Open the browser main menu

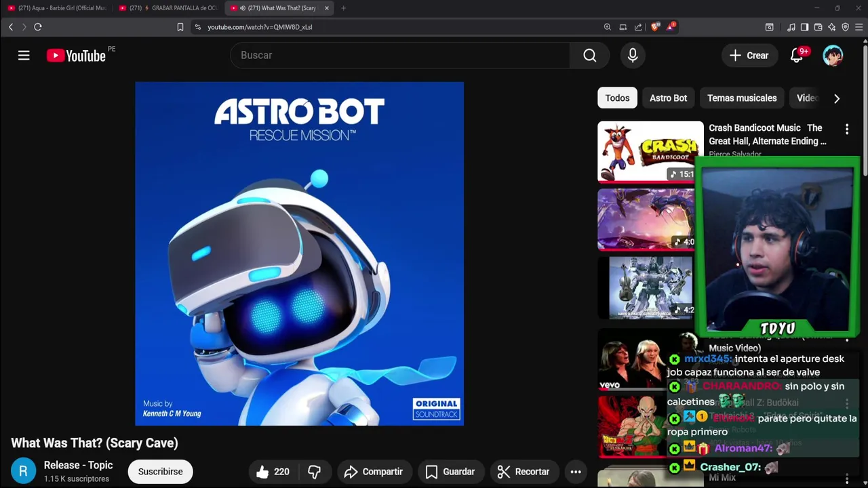point(859,27)
